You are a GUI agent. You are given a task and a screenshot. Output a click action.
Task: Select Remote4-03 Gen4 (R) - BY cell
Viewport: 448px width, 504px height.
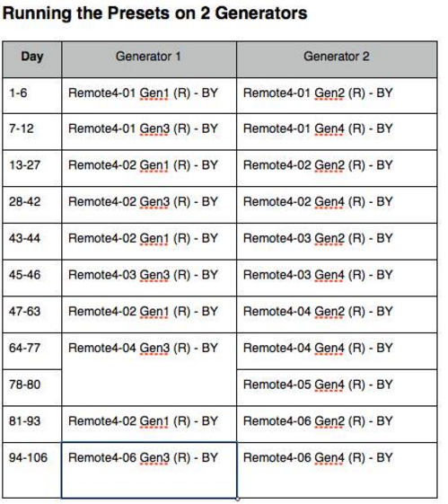[x=337, y=278]
